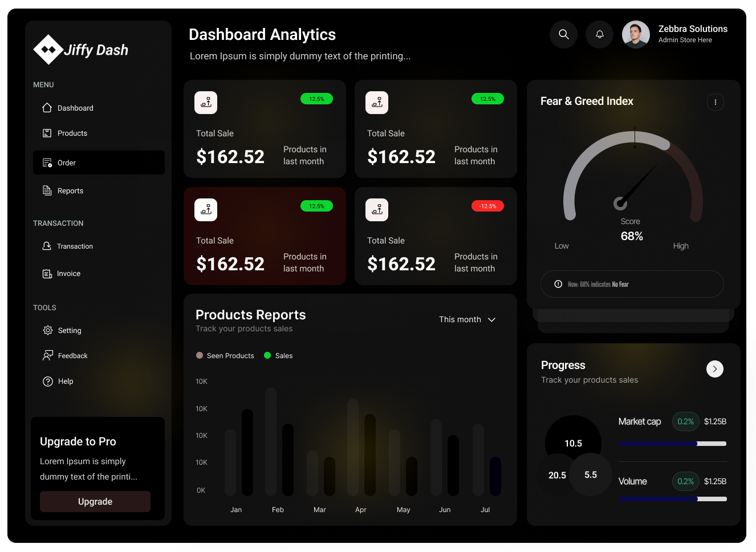Click the Invoice icon in sidebar
Image resolution: width=756 pixels, height=552 pixels.
[47, 274]
